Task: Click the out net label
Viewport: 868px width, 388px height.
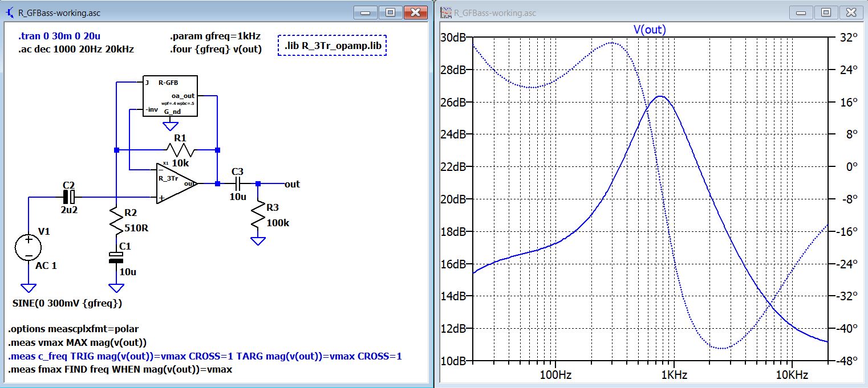Action: point(292,183)
